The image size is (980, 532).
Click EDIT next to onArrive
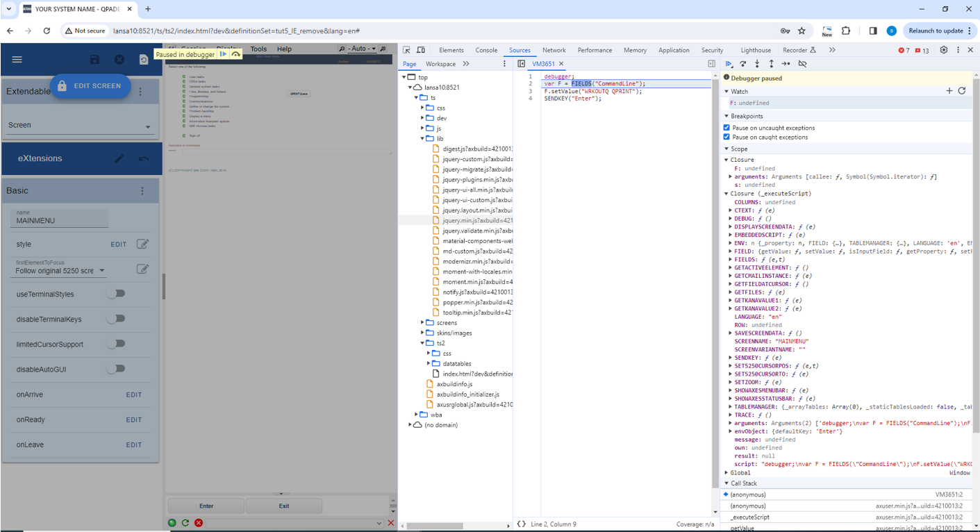click(133, 394)
